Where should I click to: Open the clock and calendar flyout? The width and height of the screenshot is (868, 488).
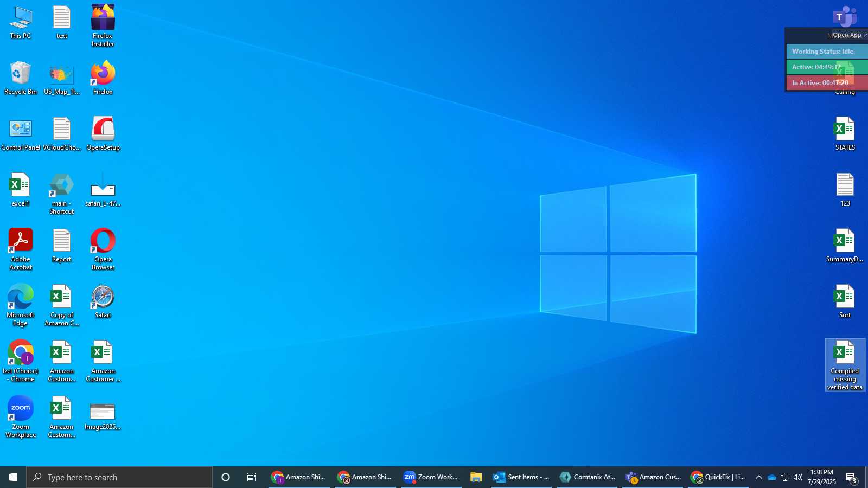tap(822, 477)
